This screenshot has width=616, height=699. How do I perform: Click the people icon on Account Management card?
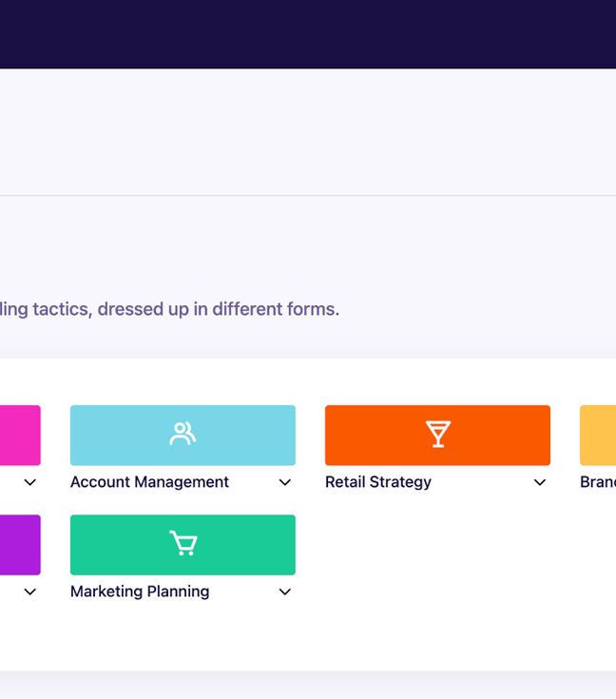183,434
